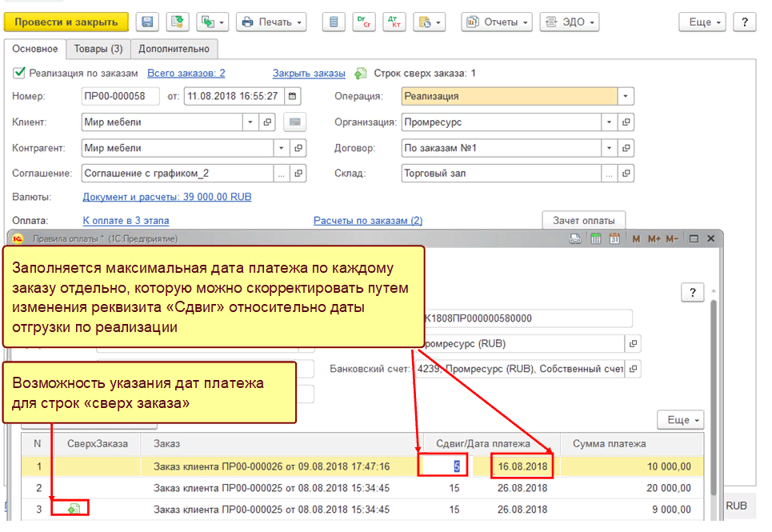The height and width of the screenshot is (532, 772).
Task: Click the M+ memory icon in dialog title bar
Action: [654, 238]
